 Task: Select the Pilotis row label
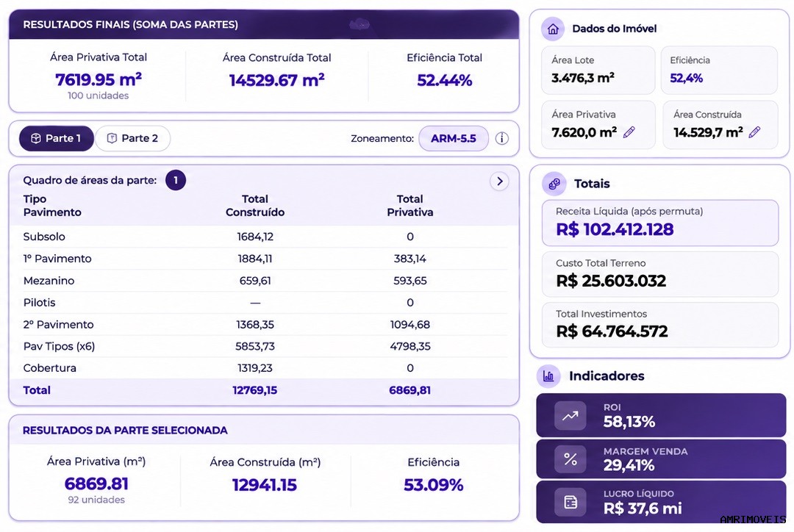pyautogui.click(x=39, y=303)
